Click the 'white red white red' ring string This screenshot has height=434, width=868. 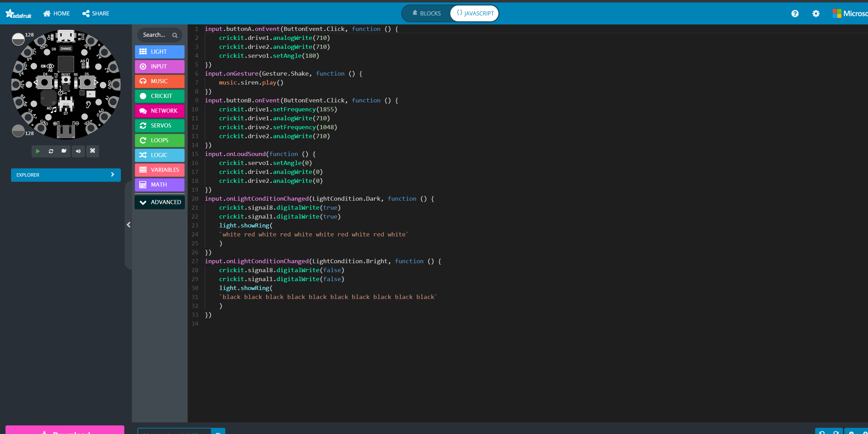pos(314,234)
